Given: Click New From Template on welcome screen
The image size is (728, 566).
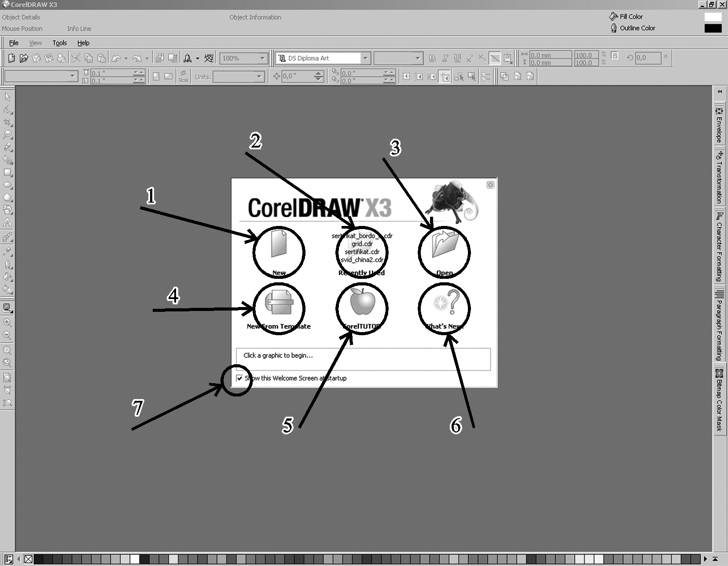Looking at the screenshot, I should click(279, 309).
